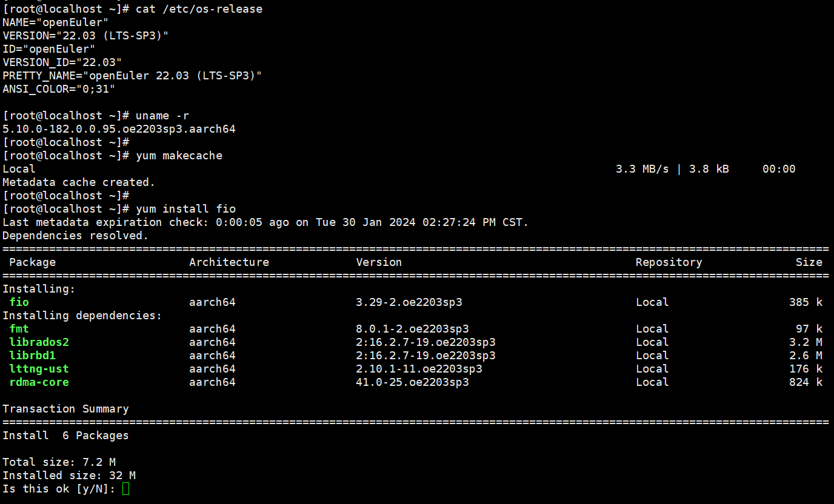The image size is (834, 504).
Task: Click the 'Metadata cache created.' message
Action: coord(79,182)
